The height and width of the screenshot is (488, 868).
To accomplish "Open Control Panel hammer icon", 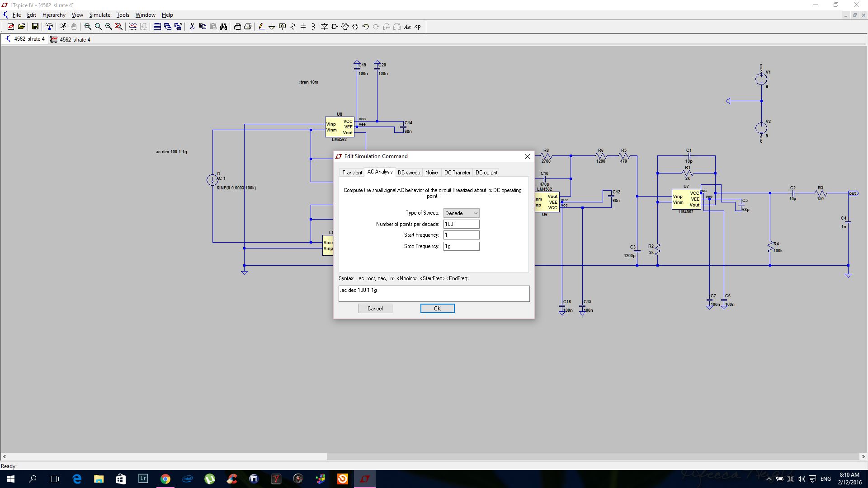I will (49, 27).
